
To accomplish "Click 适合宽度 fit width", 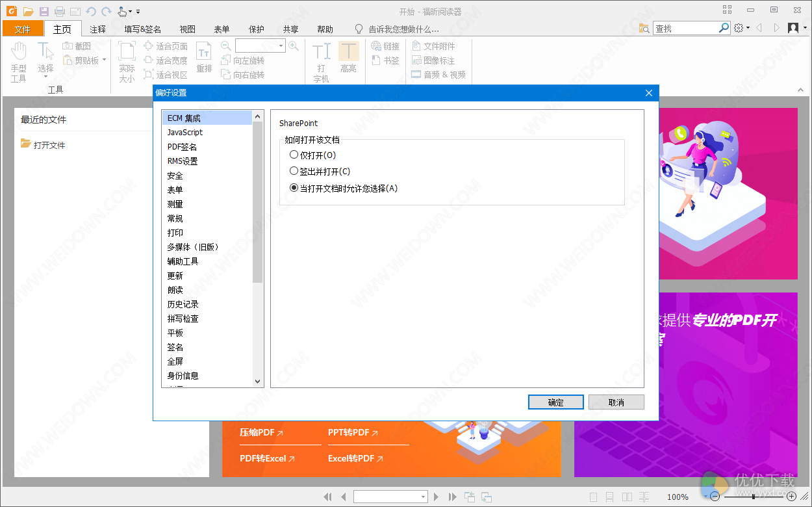I will click(x=166, y=60).
